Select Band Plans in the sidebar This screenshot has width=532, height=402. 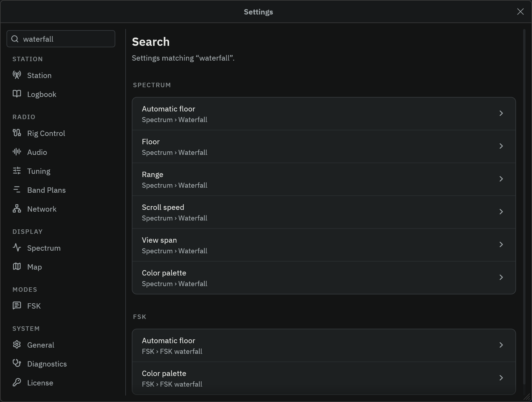[x=61, y=190]
